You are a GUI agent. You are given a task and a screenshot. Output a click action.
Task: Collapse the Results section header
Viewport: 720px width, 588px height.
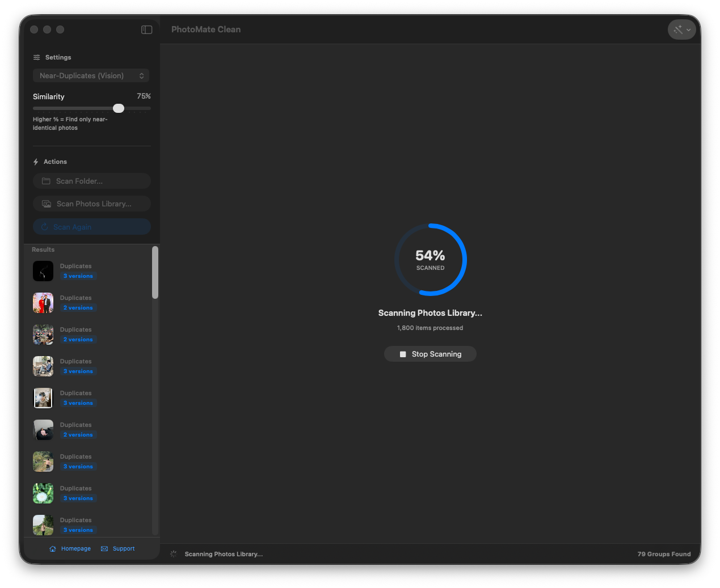click(43, 249)
